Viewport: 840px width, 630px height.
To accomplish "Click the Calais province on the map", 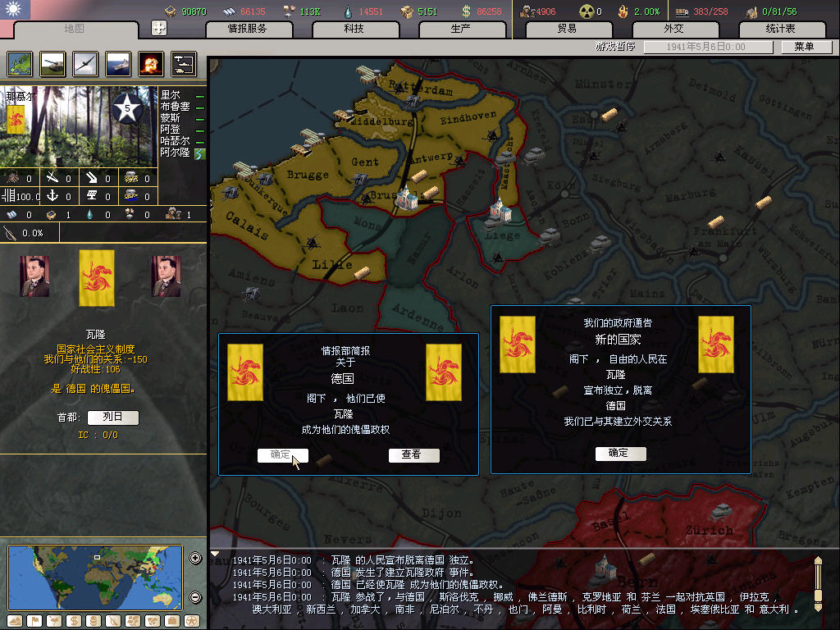I will coord(247,225).
